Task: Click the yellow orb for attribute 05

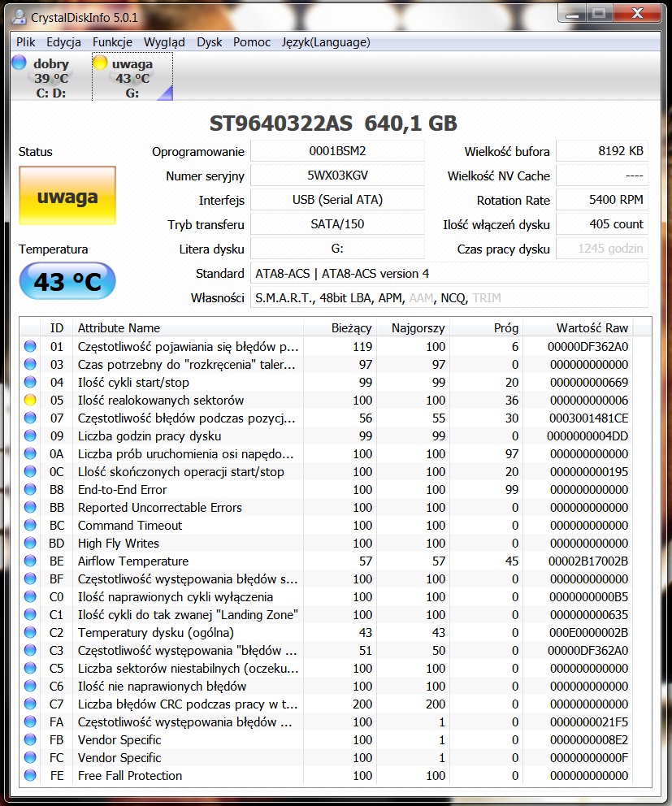Action: coord(30,400)
